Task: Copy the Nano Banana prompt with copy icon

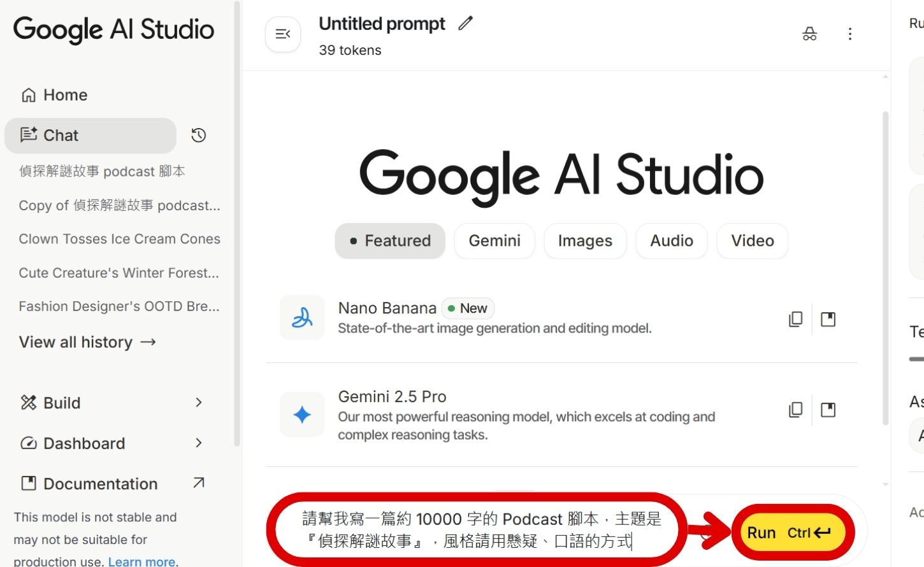Action: (795, 319)
